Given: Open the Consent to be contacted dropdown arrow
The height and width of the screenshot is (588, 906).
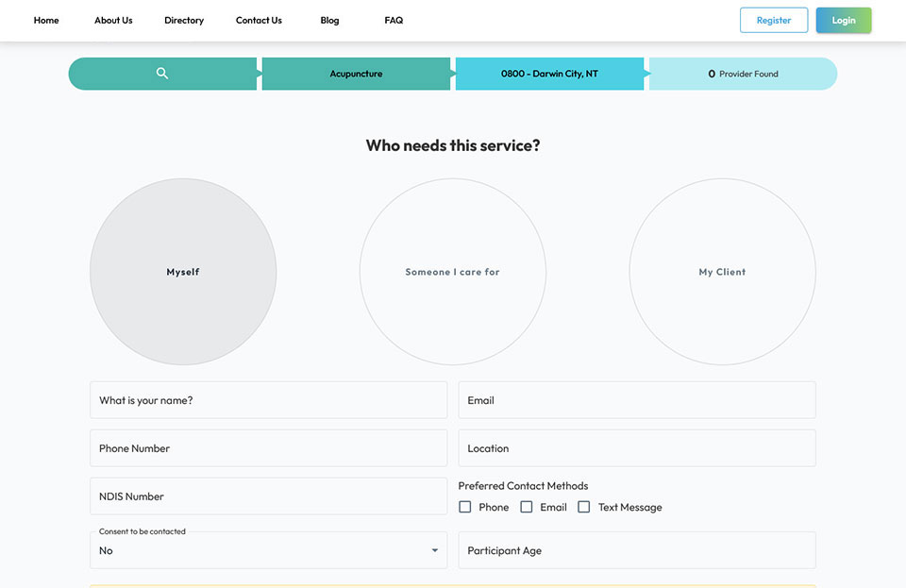Looking at the screenshot, I should click(x=434, y=551).
